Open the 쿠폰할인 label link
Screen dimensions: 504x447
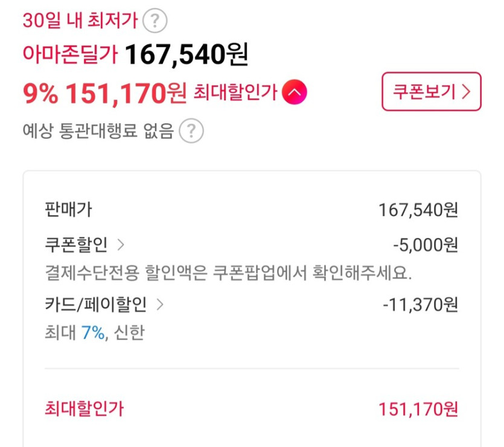76,245
